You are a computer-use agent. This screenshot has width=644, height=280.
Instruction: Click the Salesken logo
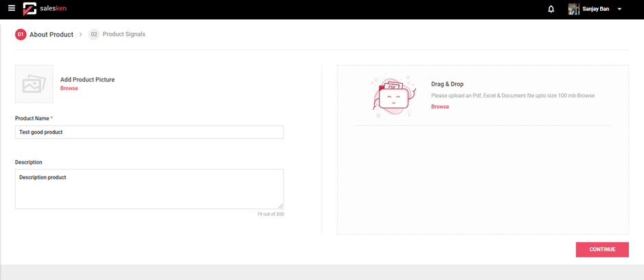pos(45,9)
